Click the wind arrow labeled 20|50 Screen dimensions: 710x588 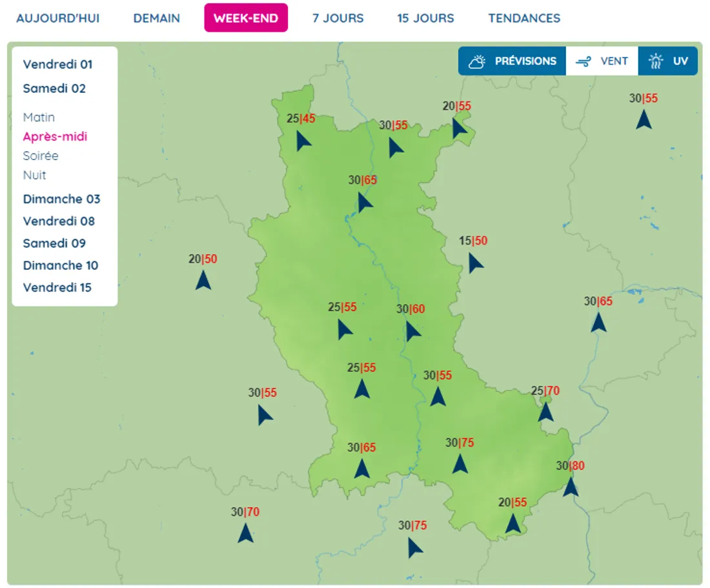click(x=203, y=280)
